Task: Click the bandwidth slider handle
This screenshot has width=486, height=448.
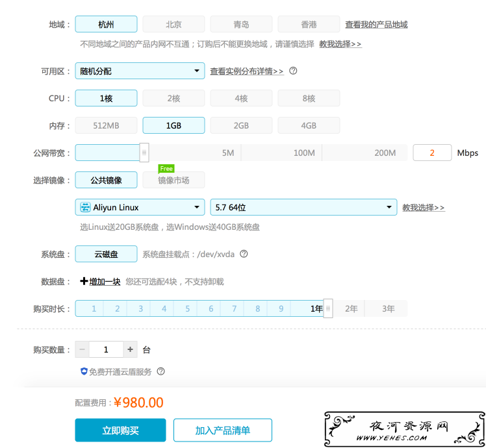Action: (144, 153)
